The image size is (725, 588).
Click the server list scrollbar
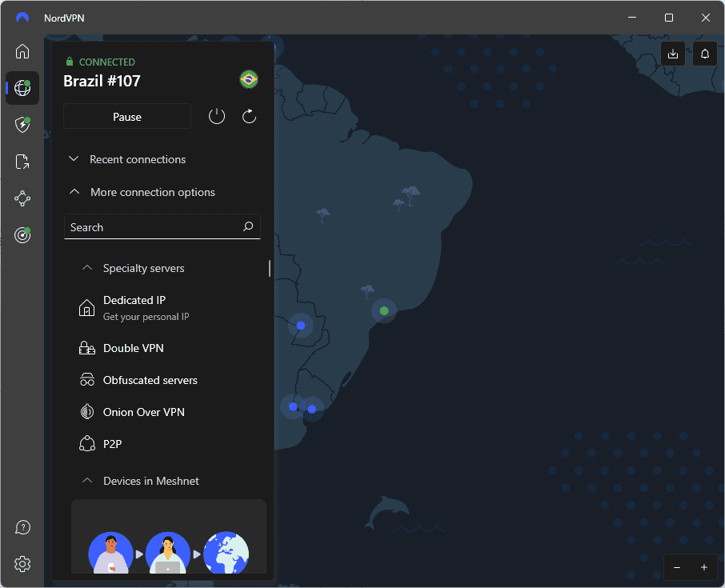[x=270, y=268]
